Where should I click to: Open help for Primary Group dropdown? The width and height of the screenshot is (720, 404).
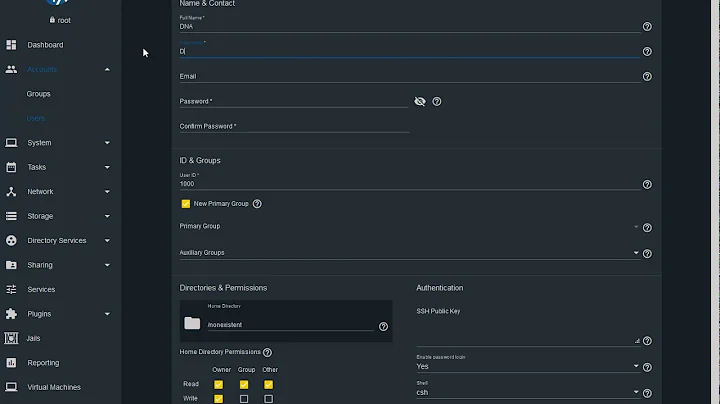pos(647,228)
